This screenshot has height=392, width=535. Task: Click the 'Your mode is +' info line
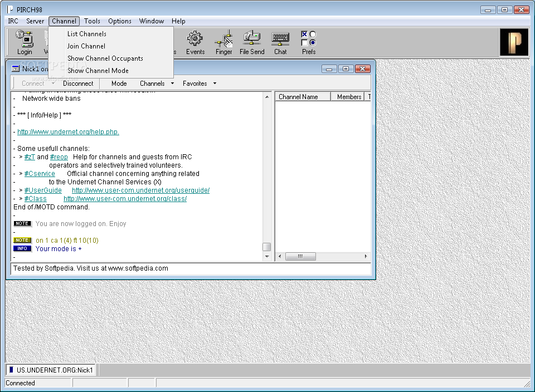(x=59, y=249)
